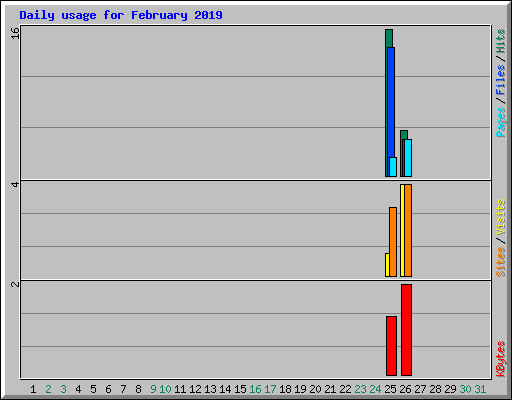Click day label "14" on the x-axis
The height and width of the screenshot is (400, 512).
pos(225,389)
